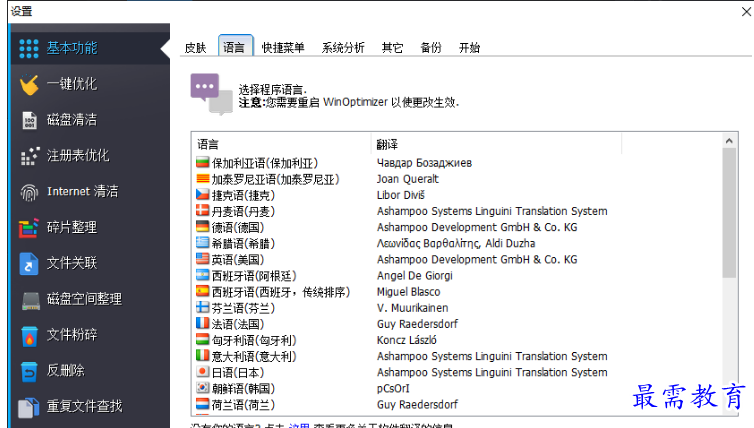Click the Finland flag icon
Image resolution: width=754 pixels, height=428 pixels.
click(202, 308)
